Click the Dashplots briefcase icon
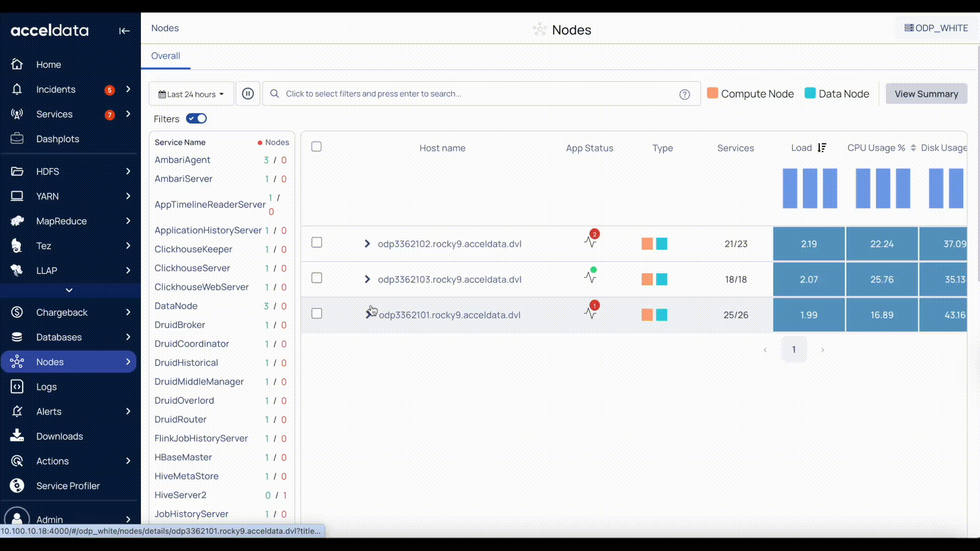This screenshot has width=980, height=551. click(x=17, y=139)
